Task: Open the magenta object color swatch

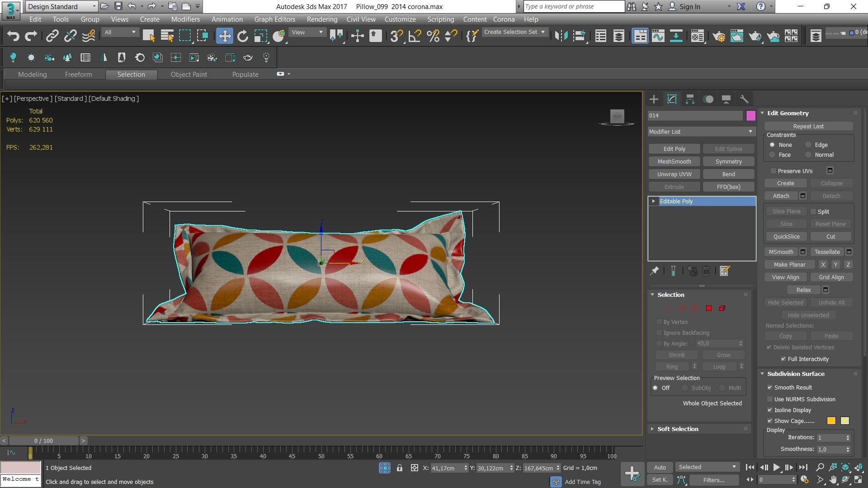Action: pyautogui.click(x=750, y=116)
